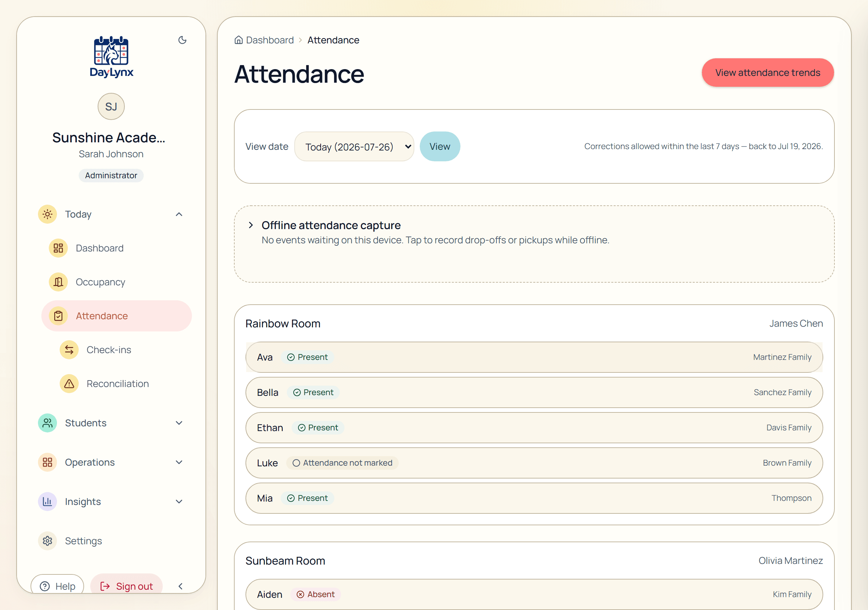Open Check-ins in the sidebar
Viewport: 868px width, 610px height.
tap(109, 350)
